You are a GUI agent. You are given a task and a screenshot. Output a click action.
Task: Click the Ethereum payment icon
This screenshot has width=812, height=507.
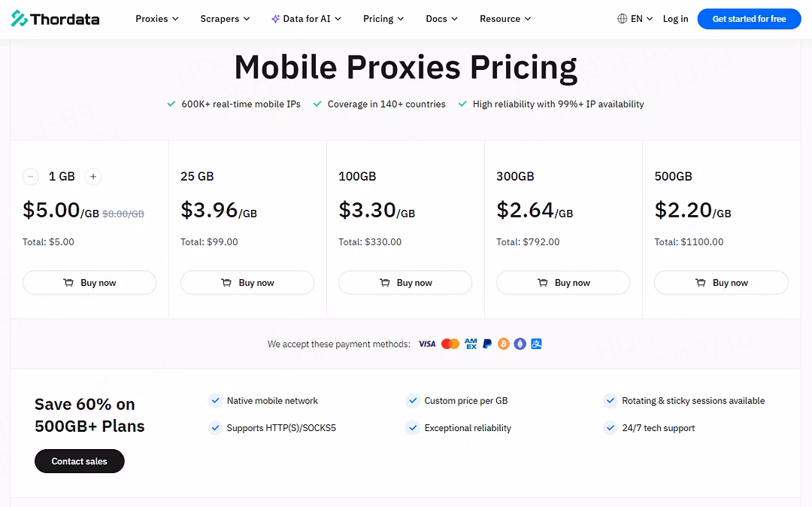tap(520, 344)
